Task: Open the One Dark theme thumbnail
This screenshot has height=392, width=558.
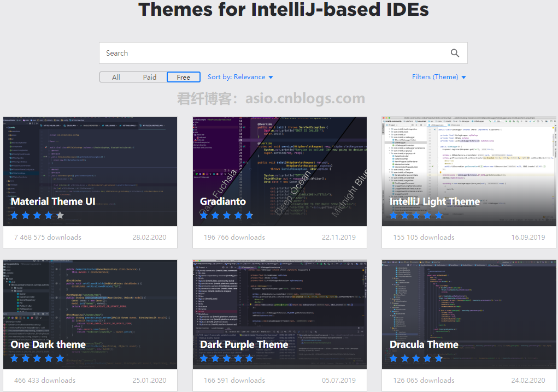Action: click(90, 314)
